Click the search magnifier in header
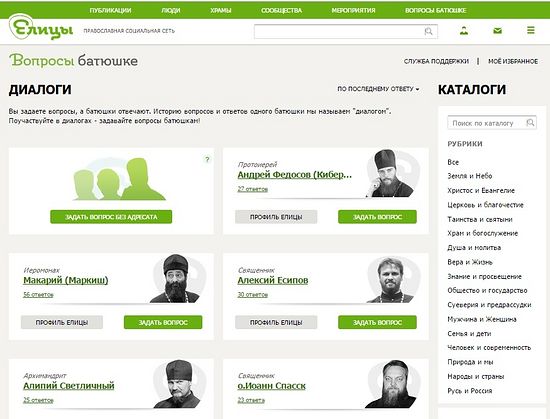The width and height of the screenshot is (550, 419). point(428,32)
